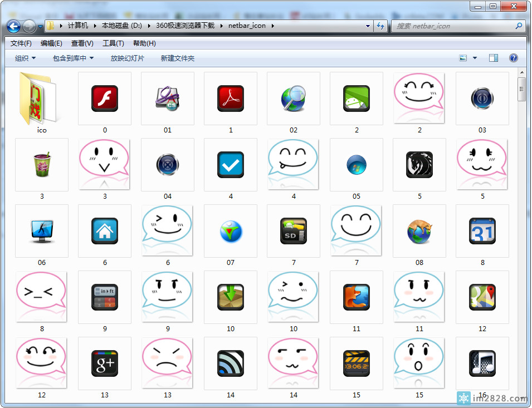Click the green Android icon file
The height and width of the screenshot is (408, 532).
(357, 99)
